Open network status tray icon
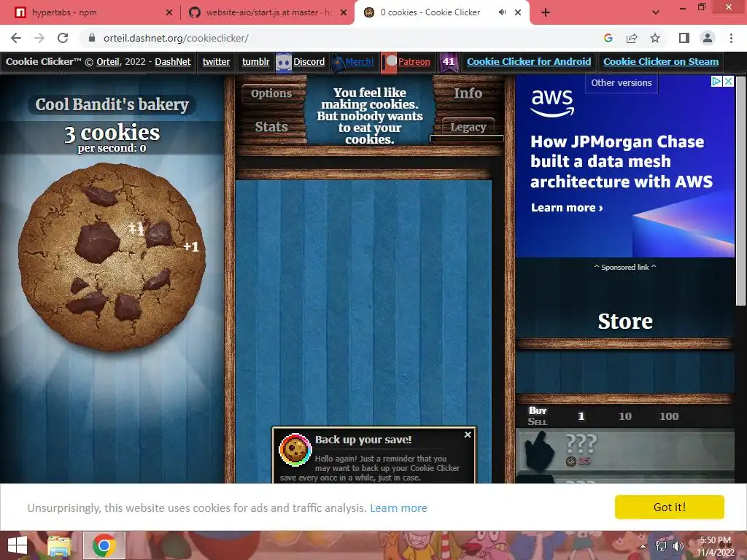This screenshot has height=560, width=747. (661, 546)
